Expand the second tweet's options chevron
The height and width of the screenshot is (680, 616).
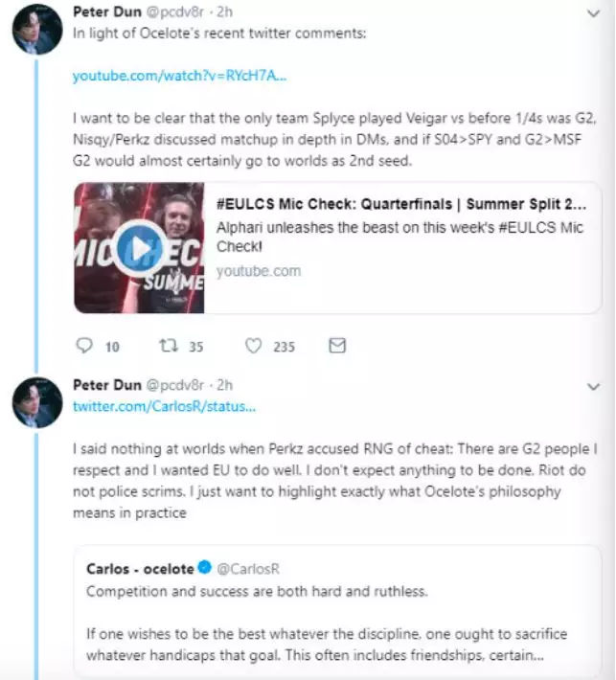point(593,385)
